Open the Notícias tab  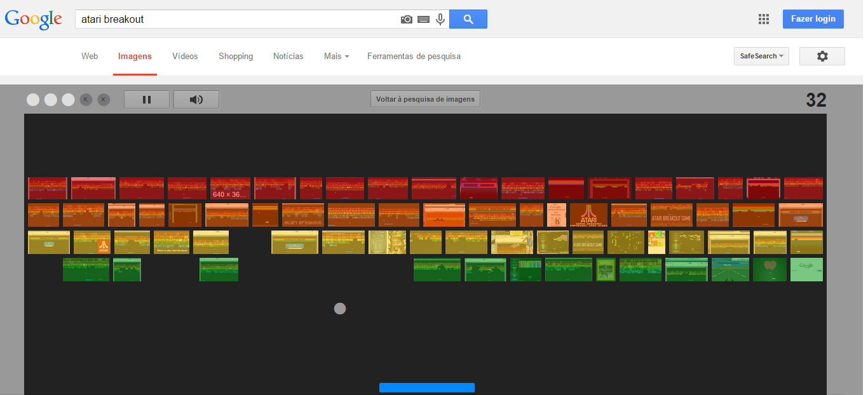[x=288, y=56]
